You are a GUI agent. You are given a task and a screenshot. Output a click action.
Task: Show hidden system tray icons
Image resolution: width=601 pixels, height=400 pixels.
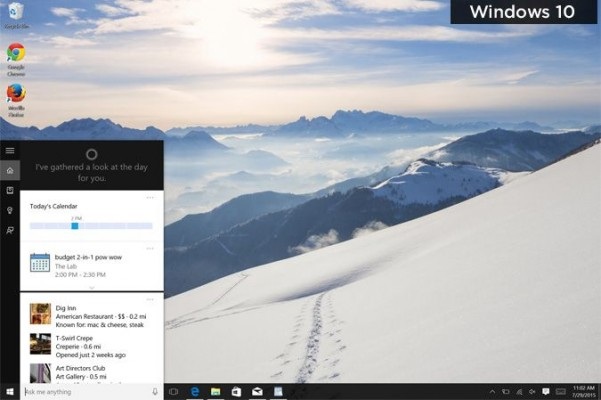pos(492,392)
